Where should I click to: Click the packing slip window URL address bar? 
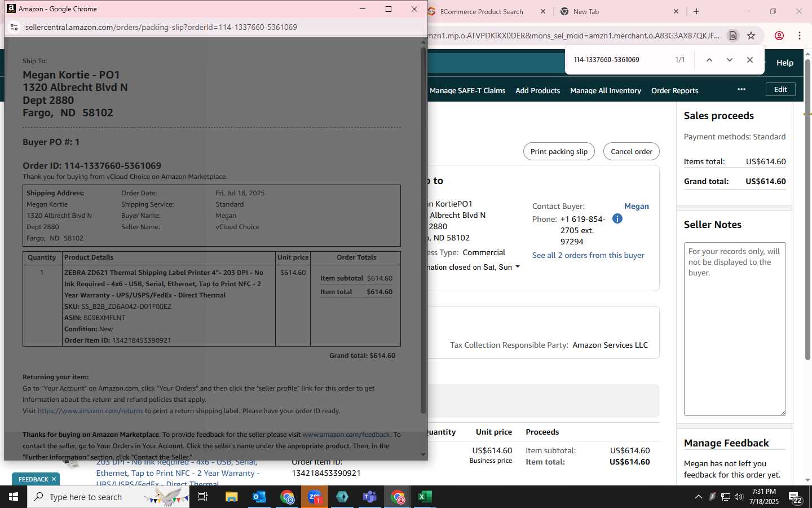click(161, 27)
